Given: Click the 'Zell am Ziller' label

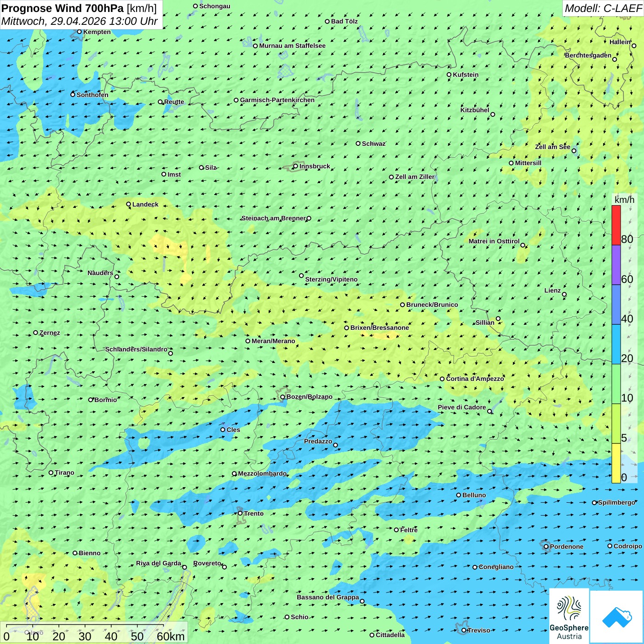Looking at the screenshot, I should tap(415, 177).
